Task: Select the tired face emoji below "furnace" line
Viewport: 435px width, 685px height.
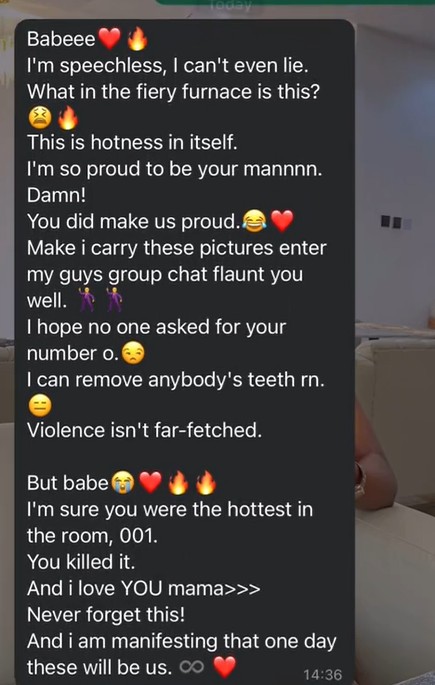Action: [x=40, y=118]
